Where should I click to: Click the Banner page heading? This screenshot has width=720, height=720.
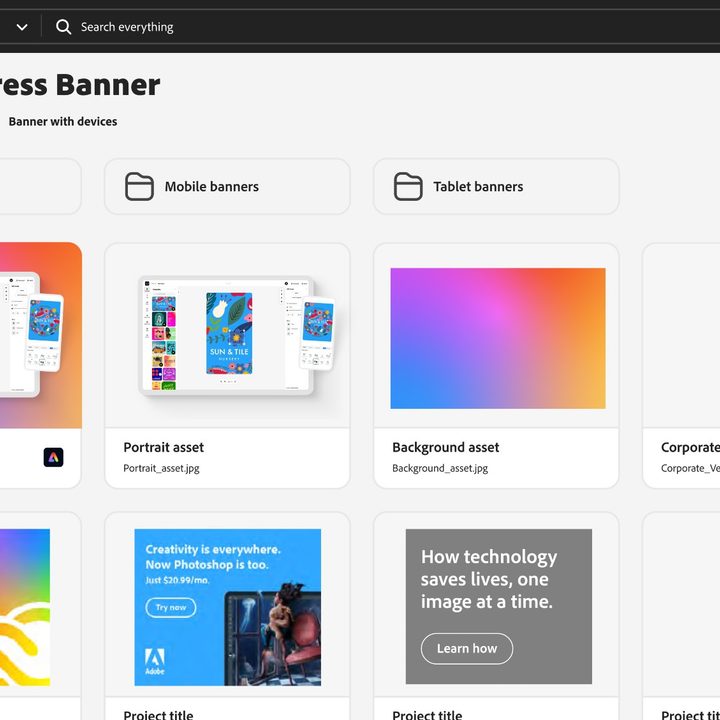click(80, 85)
